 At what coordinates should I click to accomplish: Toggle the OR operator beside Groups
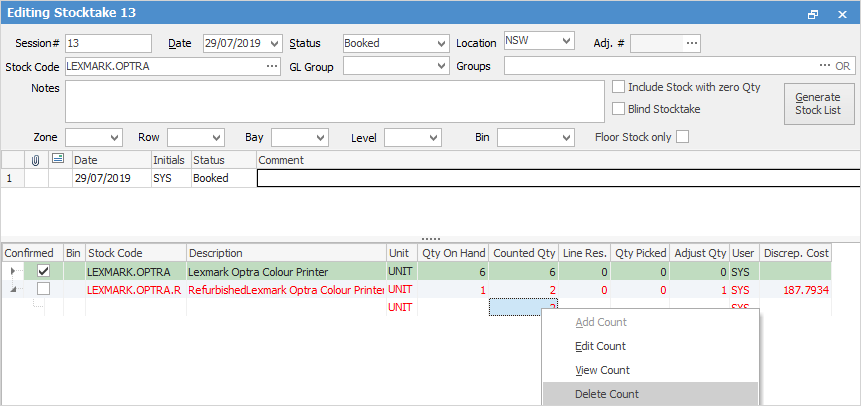pos(843,66)
